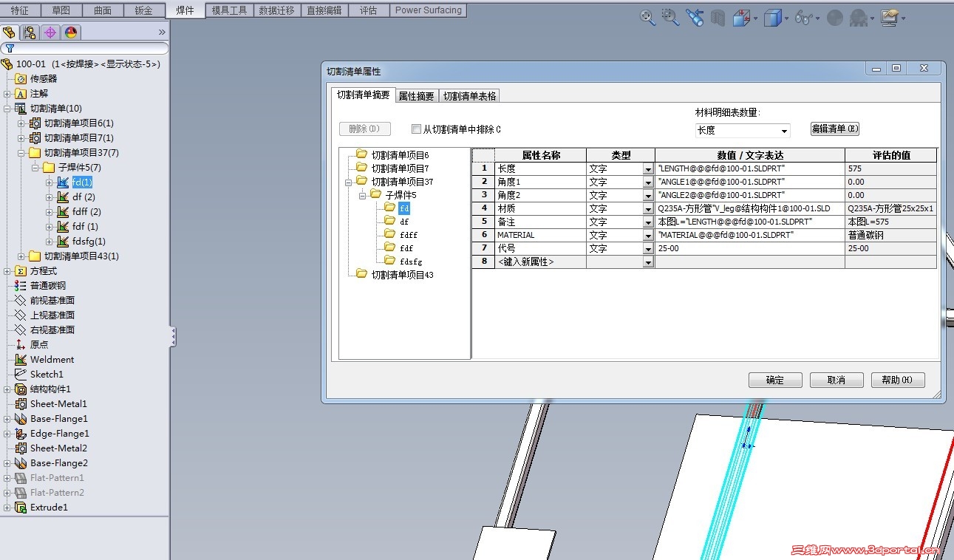Click the filter funnel icon
The width and height of the screenshot is (954, 560).
tap(10, 49)
